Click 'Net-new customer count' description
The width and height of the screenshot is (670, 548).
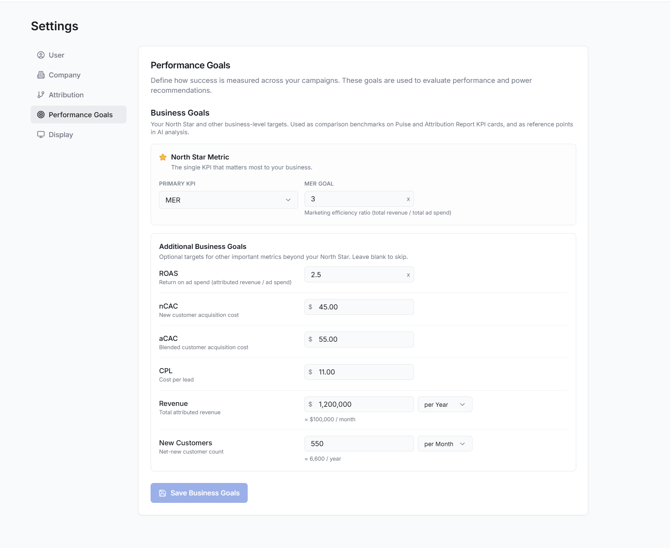pyautogui.click(x=191, y=452)
